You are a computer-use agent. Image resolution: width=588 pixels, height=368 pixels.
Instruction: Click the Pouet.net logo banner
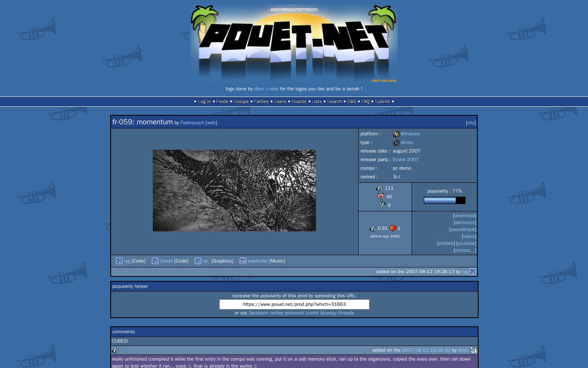tap(294, 44)
